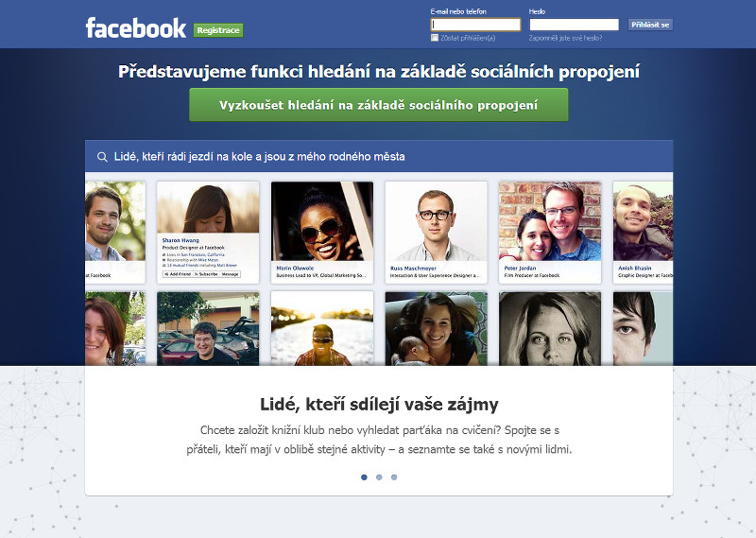This screenshot has height=538, width=756.
Task: Open the black-and-white woman portrait photo
Action: (x=550, y=329)
